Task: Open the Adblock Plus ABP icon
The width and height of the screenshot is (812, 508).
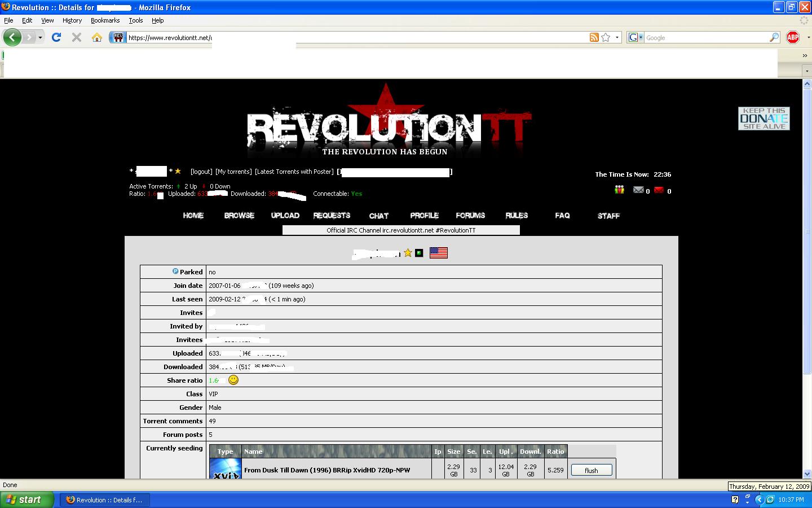Action: coord(793,37)
